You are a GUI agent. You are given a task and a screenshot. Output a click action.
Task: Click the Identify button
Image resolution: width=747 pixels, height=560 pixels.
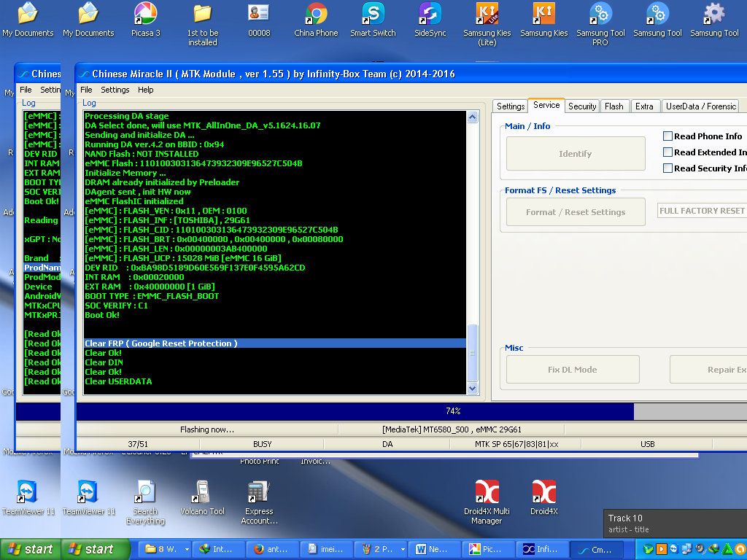[x=575, y=154]
